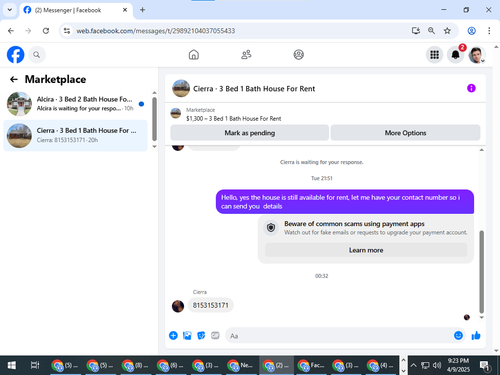Open network icon in system tray
The image size is (500, 375).
pos(425,365)
